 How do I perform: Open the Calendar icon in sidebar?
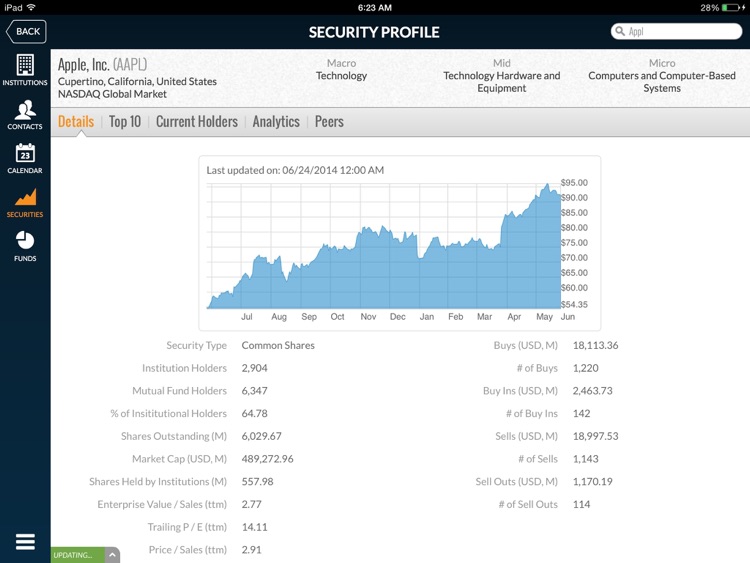point(25,158)
